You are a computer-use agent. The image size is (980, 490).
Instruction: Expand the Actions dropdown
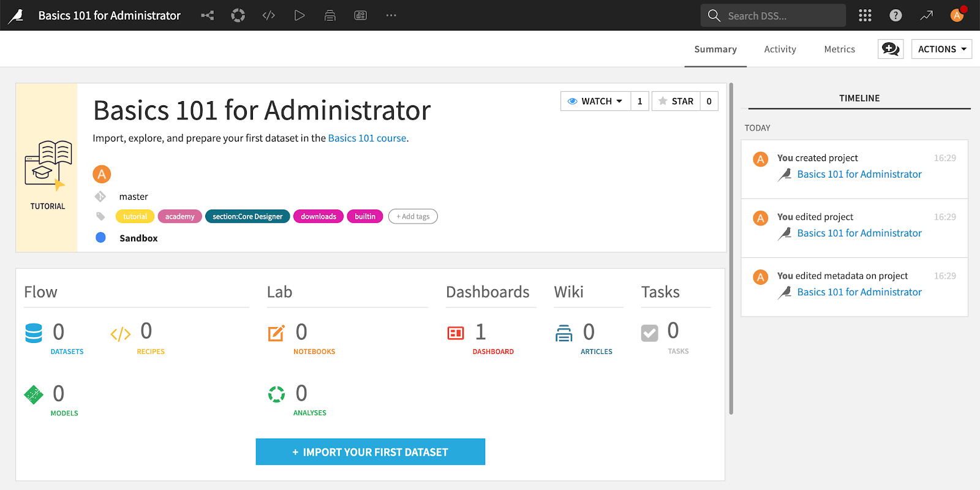941,49
